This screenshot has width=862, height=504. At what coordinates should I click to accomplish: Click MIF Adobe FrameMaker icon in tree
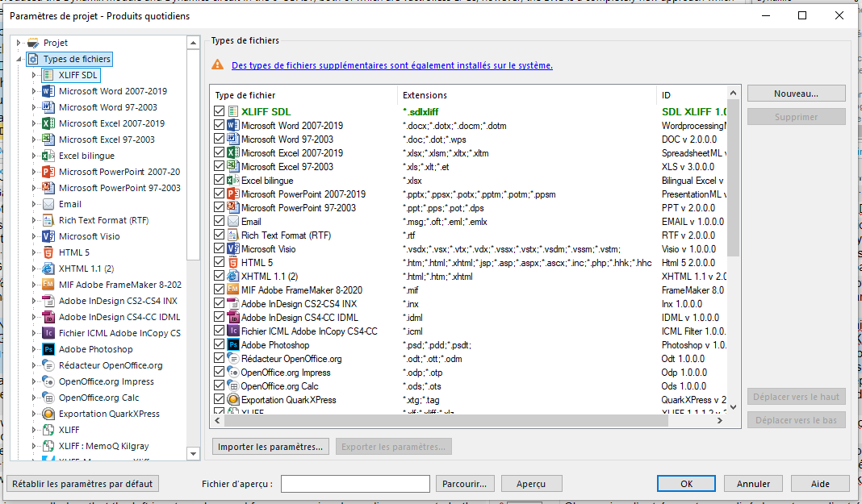[48, 285]
